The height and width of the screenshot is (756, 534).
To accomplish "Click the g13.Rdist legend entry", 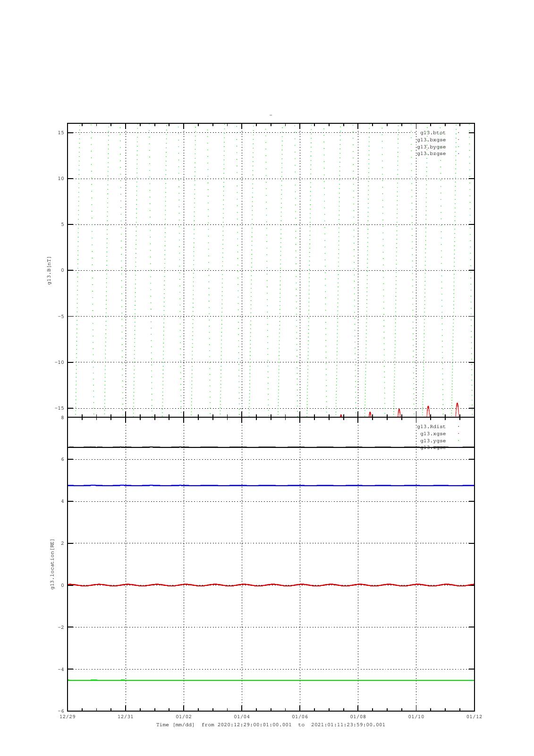I will [x=431, y=427].
